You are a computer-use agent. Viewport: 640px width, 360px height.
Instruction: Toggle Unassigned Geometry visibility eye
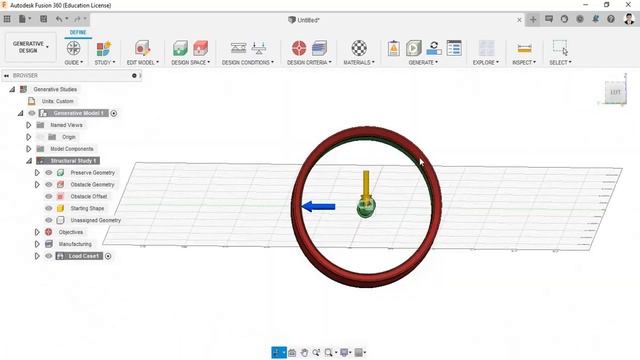(49, 220)
